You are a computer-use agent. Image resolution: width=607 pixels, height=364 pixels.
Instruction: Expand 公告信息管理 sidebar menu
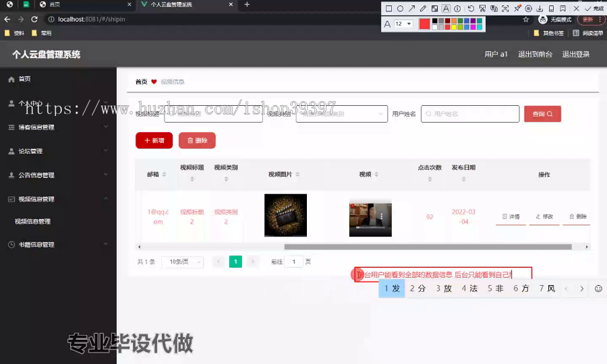(58, 175)
